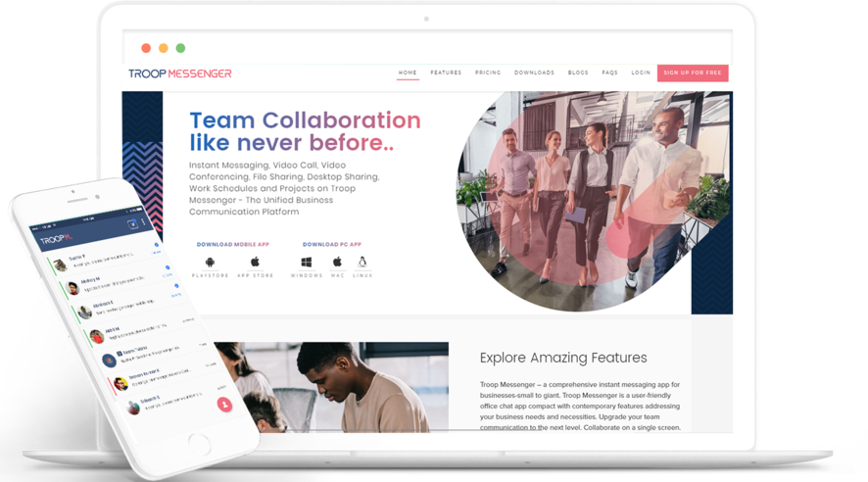This screenshot has width=868, height=482.
Task: Click the Android Playstore download icon
Action: click(x=209, y=263)
